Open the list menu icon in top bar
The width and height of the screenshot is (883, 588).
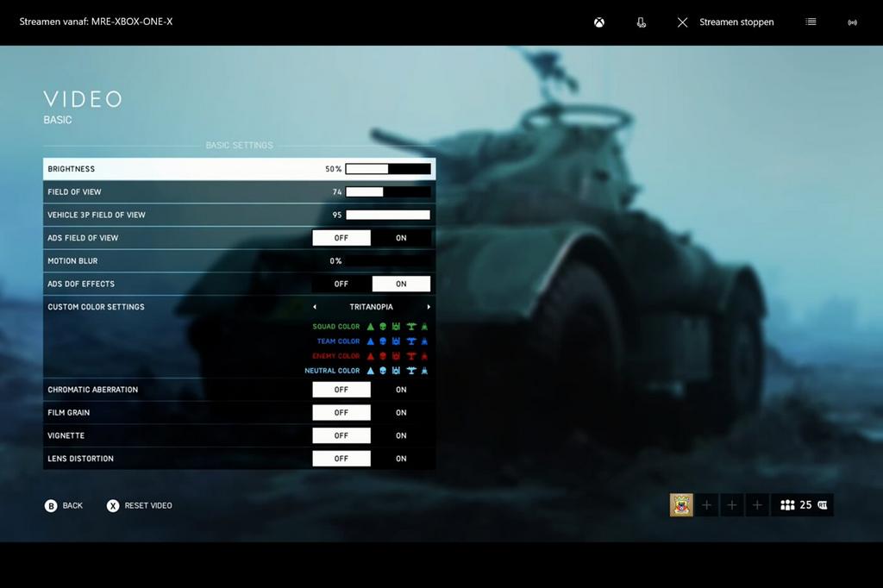tap(811, 22)
